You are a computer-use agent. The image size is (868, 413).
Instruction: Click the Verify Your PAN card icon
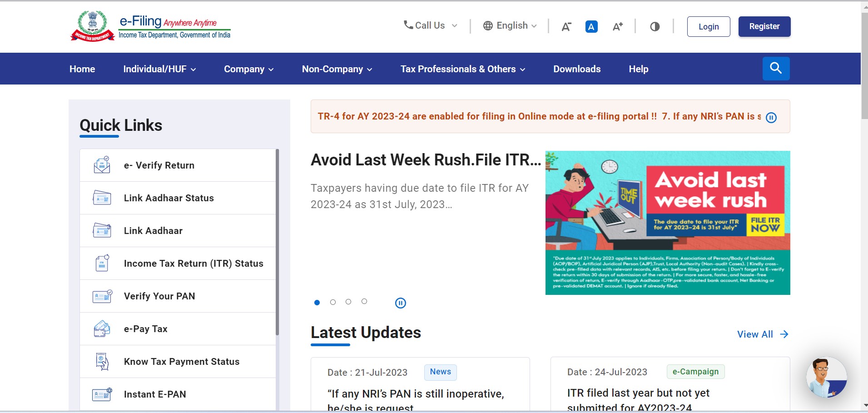[x=102, y=296]
